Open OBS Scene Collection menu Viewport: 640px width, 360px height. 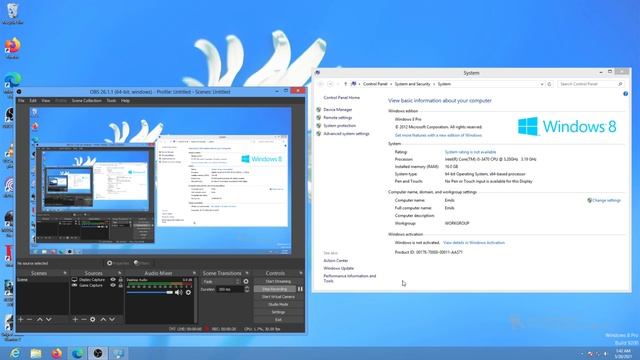pos(87,100)
